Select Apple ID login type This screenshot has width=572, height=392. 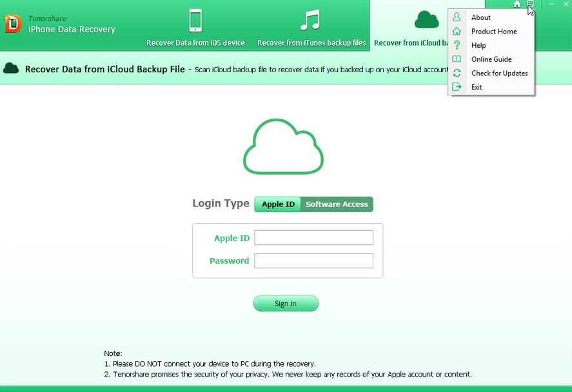pyautogui.click(x=278, y=204)
